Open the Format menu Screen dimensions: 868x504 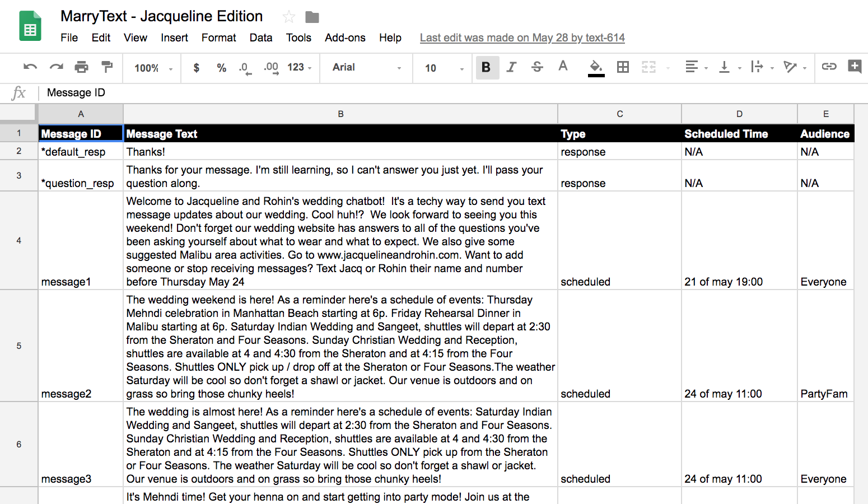point(218,38)
